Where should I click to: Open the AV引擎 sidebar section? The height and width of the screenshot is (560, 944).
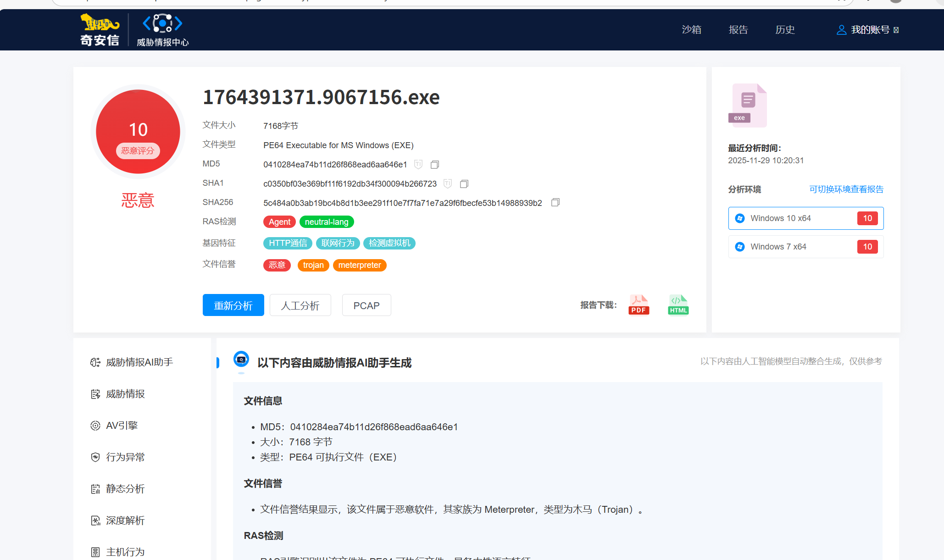click(x=122, y=426)
